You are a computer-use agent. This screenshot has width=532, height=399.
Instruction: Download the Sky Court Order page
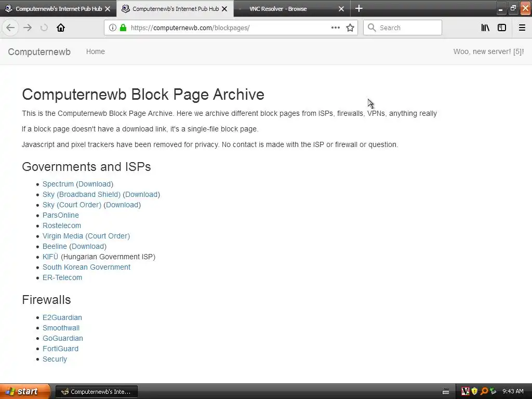click(122, 205)
